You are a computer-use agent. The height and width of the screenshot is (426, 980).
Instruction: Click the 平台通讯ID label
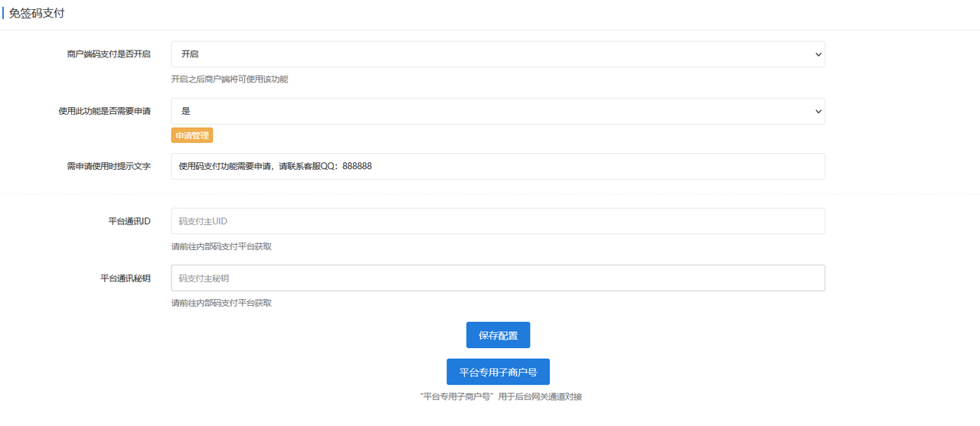pyautogui.click(x=129, y=221)
